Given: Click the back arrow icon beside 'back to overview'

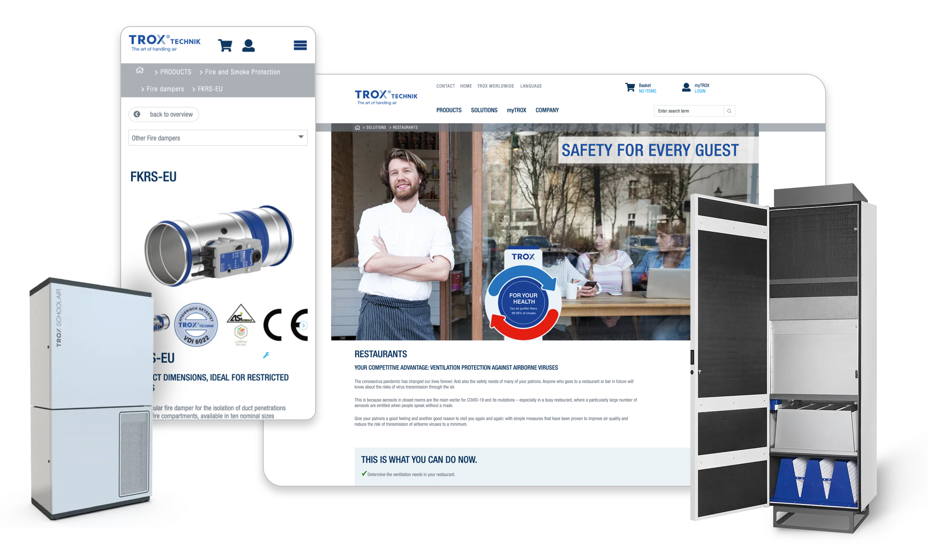Looking at the screenshot, I should click(x=137, y=114).
